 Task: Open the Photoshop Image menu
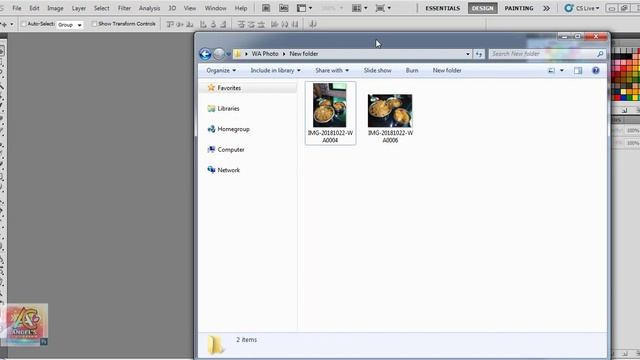[55, 8]
